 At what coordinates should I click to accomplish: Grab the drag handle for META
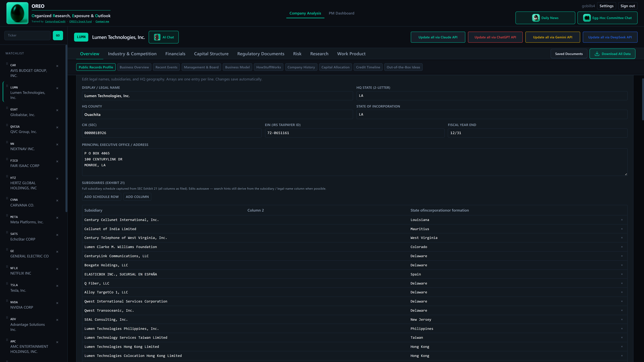point(7,215)
